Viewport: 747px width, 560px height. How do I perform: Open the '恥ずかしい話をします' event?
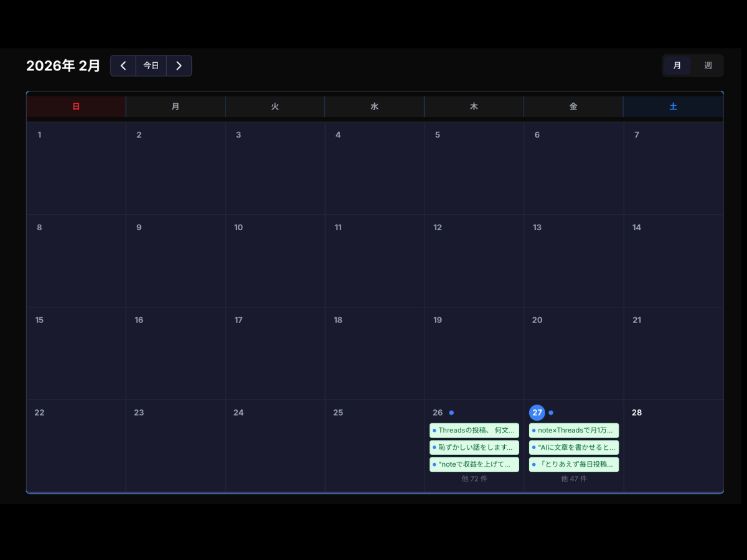pyautogui.click(x=474, y=447)
